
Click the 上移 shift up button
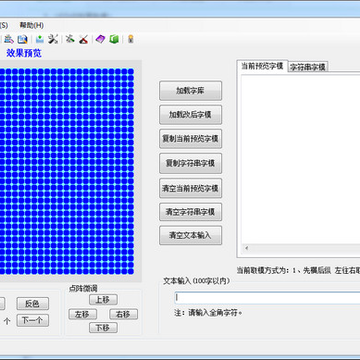pyautogui.click(x=103, y=299)
